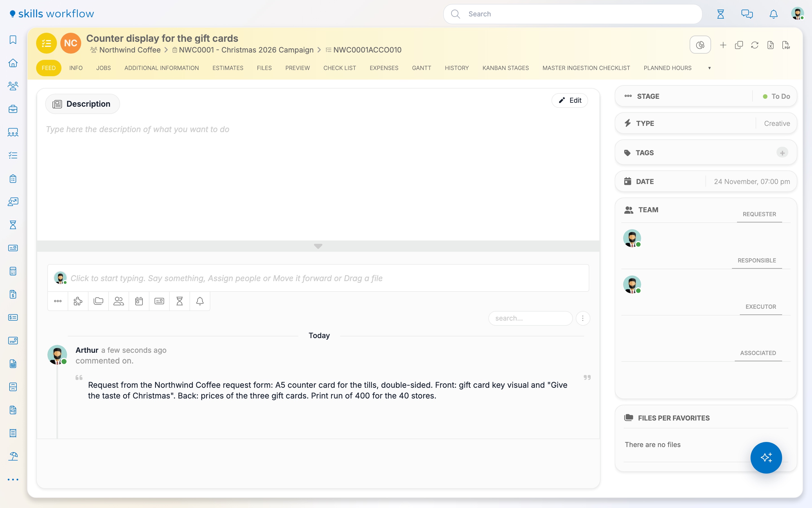Expand the more tabs dropdown arrow
This screenshot has height=508, width=812.
pyautogui.click(x=709, y=68)
